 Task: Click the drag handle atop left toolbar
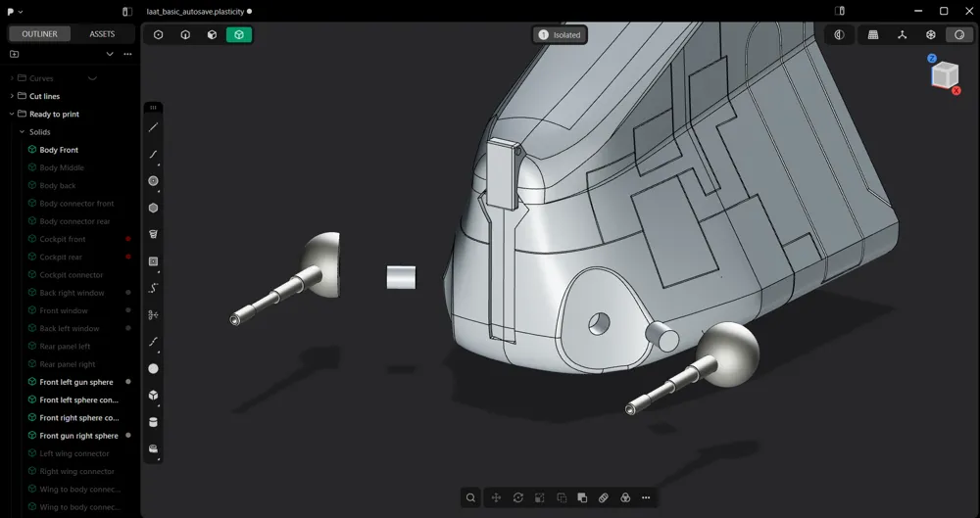pyautogui.click(x=153, y=108)
